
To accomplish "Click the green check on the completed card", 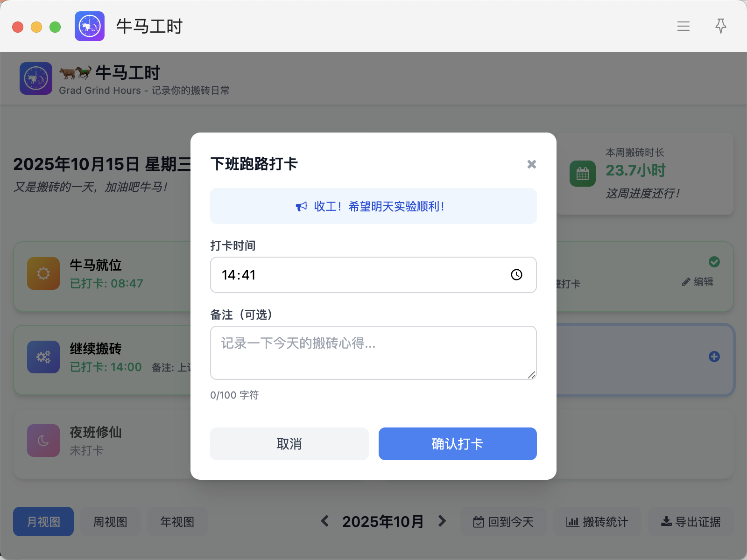I will click(x=714, y=262).
